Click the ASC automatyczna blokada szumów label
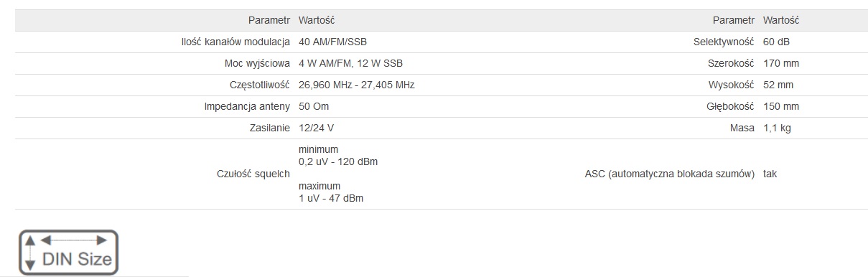Viewport: 868px width, 277px height. pyautogui.click(x=670, y=174)
